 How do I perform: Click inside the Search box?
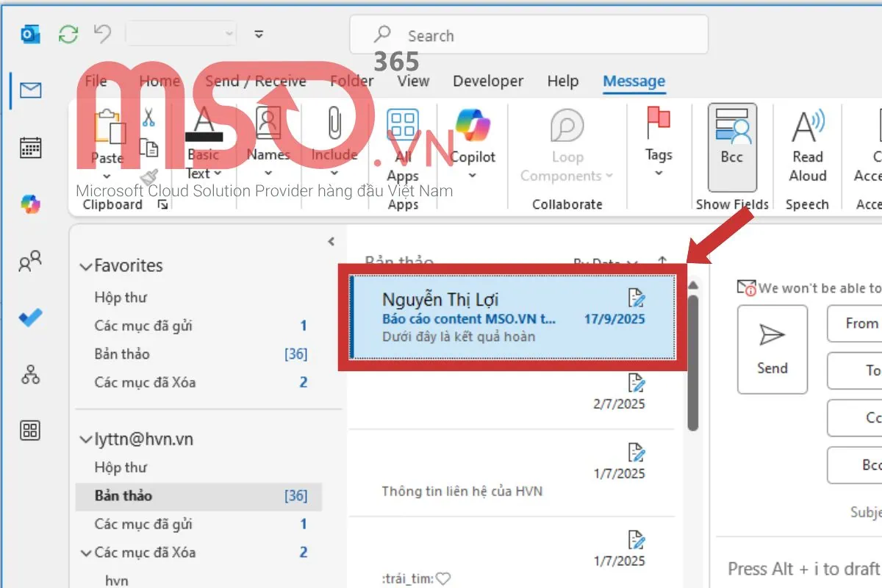click(529, 35)
